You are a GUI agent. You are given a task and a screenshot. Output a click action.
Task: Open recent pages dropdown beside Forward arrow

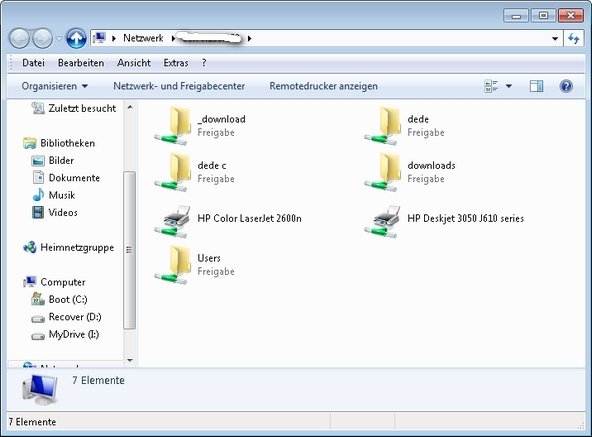click(59, 38)
